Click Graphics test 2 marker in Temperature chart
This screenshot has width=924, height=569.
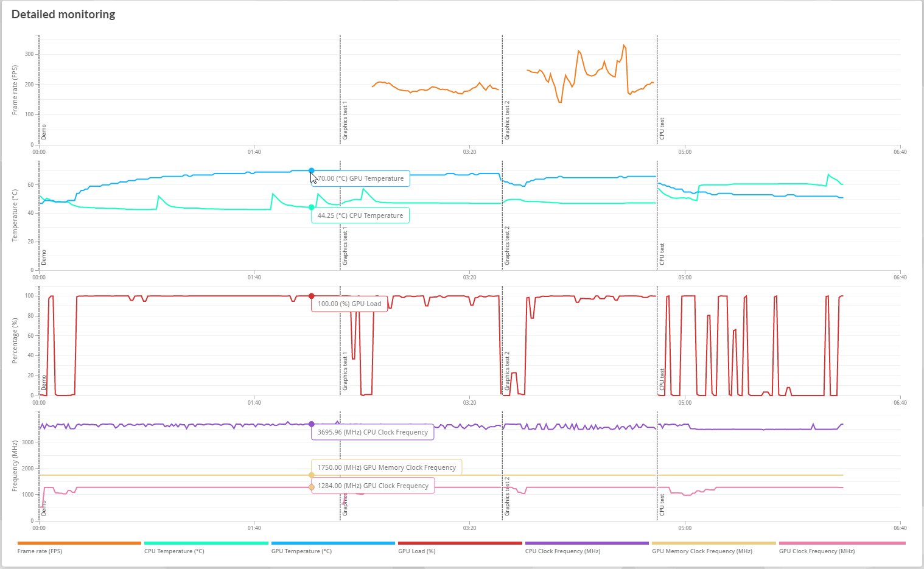[x=507, y=246]
